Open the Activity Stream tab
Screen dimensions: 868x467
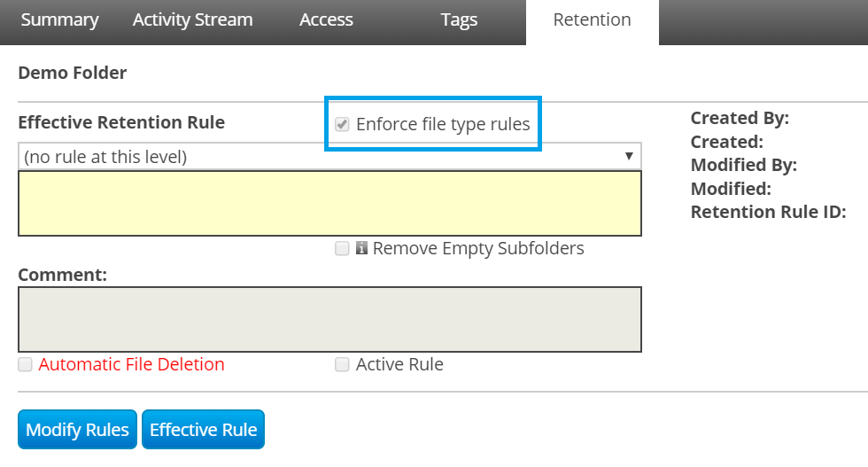pyautogui.click(x=192, y=19)
